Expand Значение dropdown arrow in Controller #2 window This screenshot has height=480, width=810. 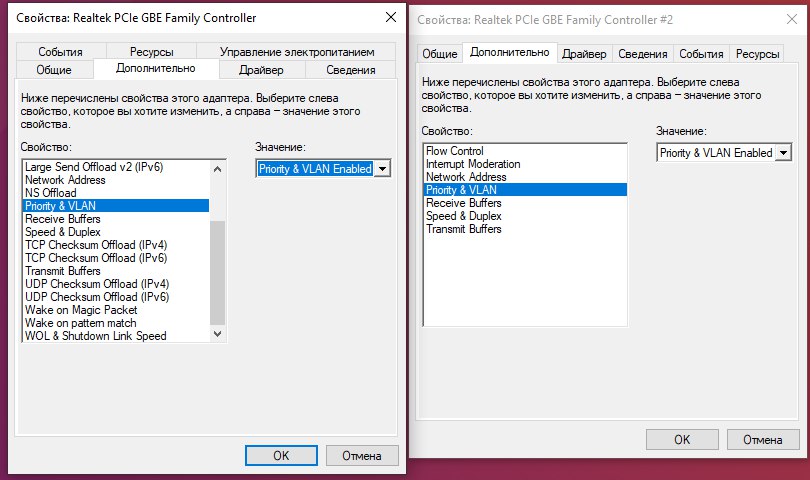[x=783, y=153]
